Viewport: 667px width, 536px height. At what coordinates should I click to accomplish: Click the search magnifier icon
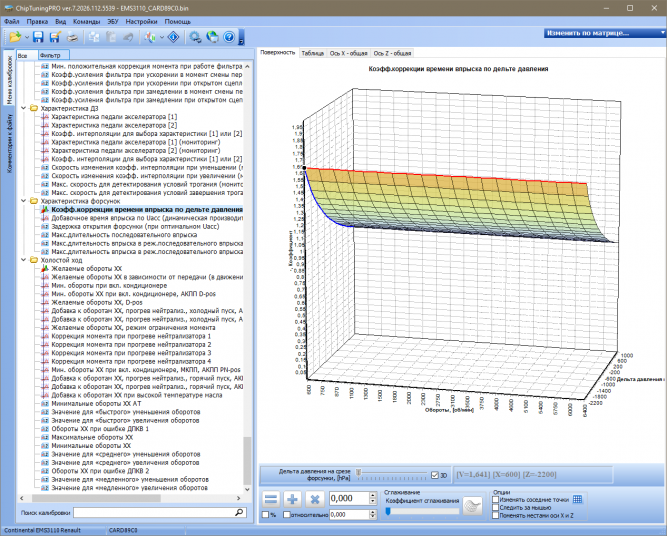(239, 512)
